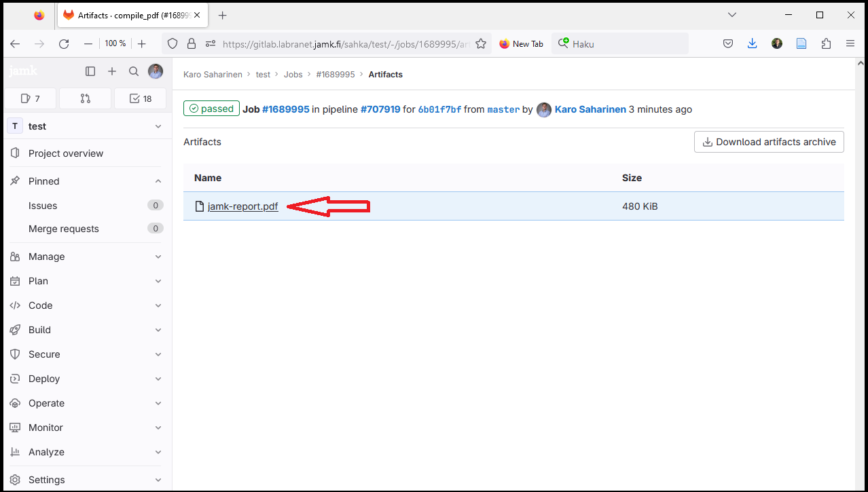Expand the Build sidebar section
This screenshot has width=868, height=492.
point(86,330)
